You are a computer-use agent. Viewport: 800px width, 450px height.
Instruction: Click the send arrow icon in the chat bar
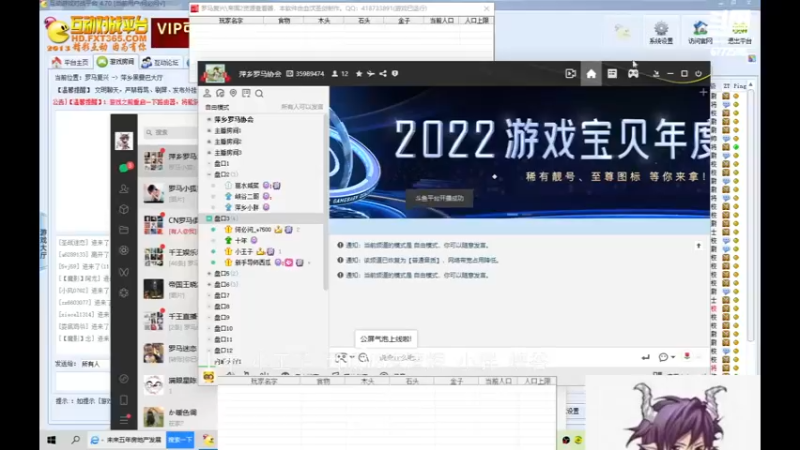[645, 357]
